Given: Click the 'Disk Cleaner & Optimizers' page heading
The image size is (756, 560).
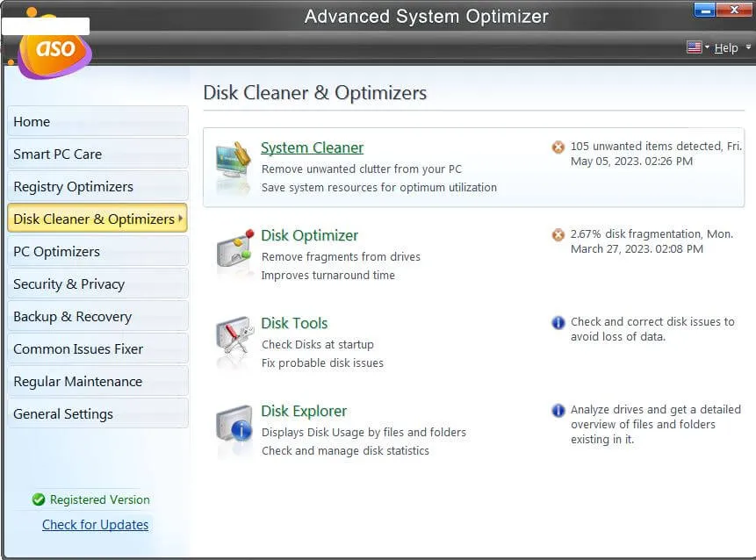Looking at the screenshot, I should click(315, 92).
